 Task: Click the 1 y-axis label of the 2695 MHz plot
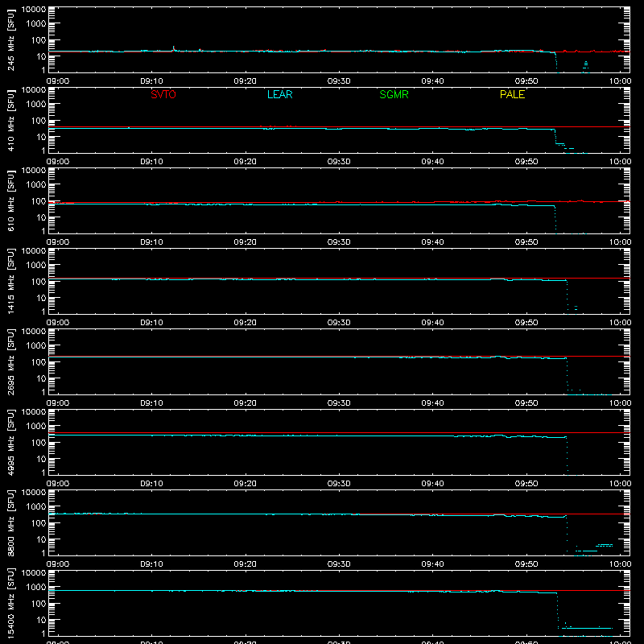click(x=43, y=392)
